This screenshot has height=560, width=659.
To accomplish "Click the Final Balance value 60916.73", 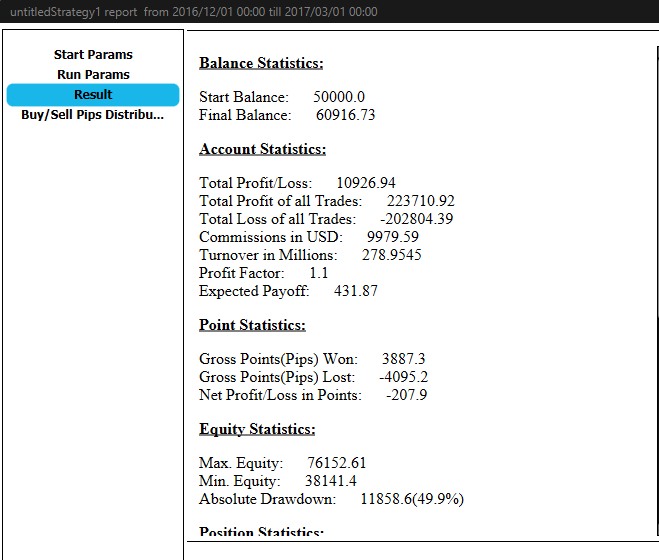I will click(345, 115).
